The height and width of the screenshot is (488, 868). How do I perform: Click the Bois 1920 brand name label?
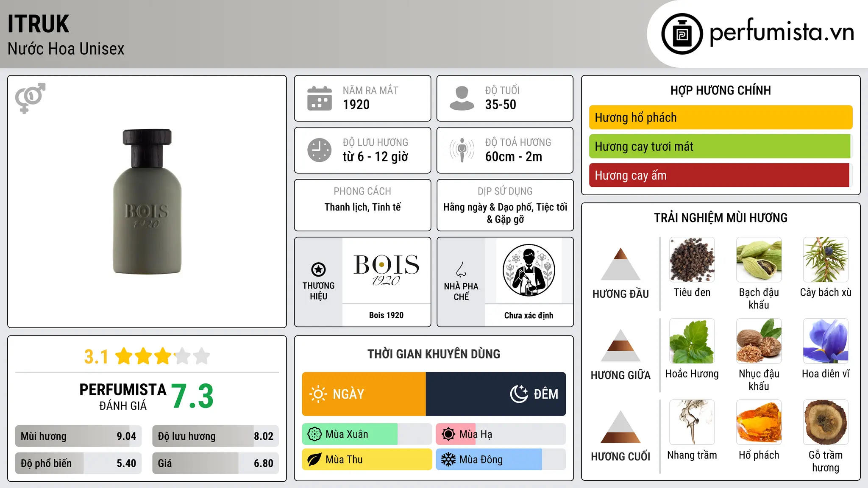(x=386, y=315)
